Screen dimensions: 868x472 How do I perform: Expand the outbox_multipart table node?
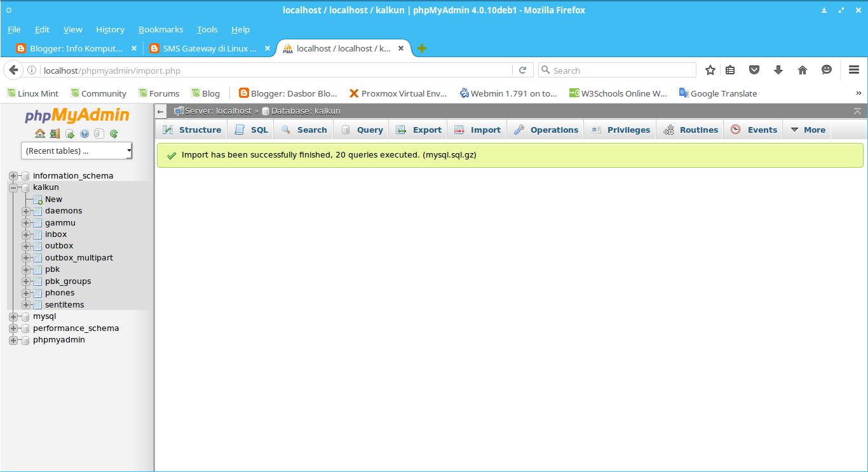[x=25, y=258]
